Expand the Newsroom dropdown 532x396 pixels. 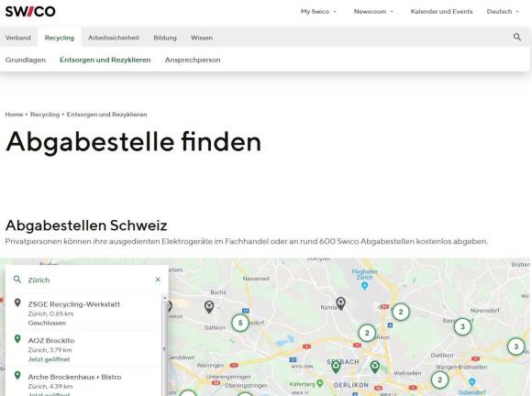pos(373,12)
